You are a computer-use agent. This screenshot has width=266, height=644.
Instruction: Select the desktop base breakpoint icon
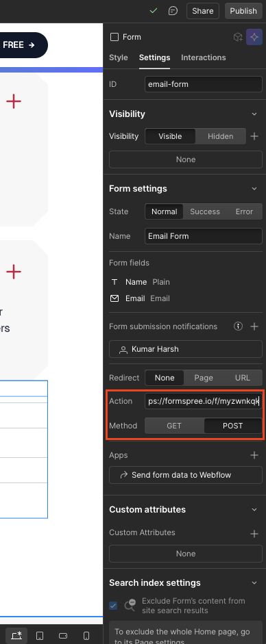[x=16, y=636]
